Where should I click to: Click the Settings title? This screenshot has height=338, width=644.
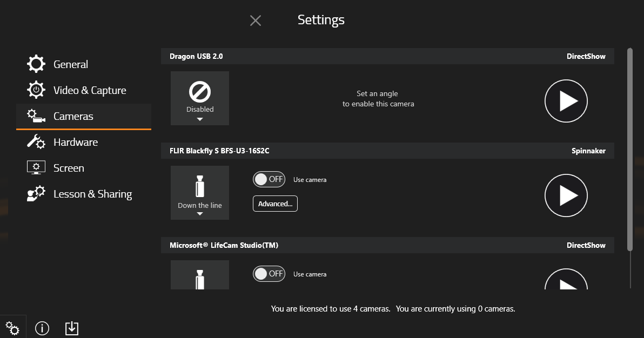(x=321, y=20)
